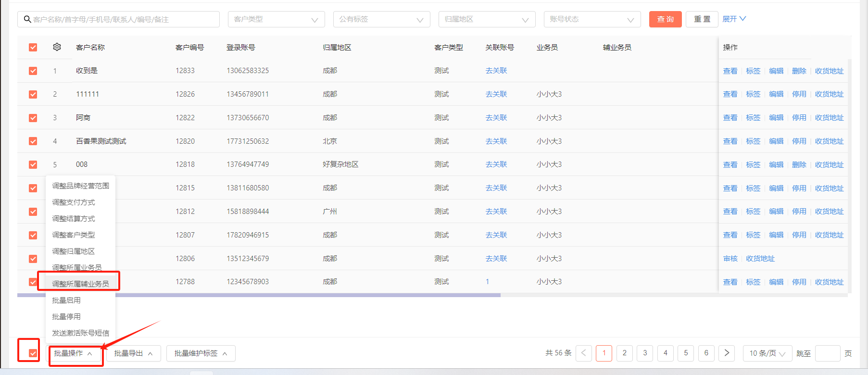Go to page 4
Viewport: 868px width, 375px height.
[665, 353]
